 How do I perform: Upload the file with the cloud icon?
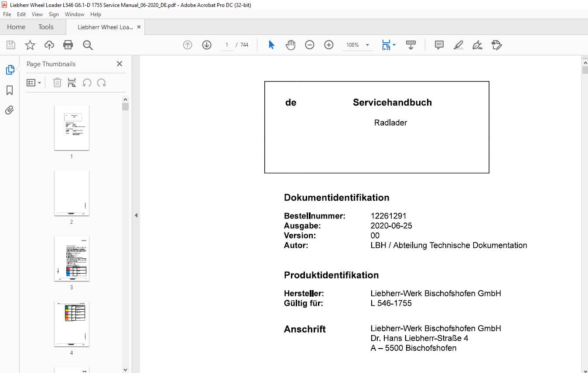tap(49, 45)
